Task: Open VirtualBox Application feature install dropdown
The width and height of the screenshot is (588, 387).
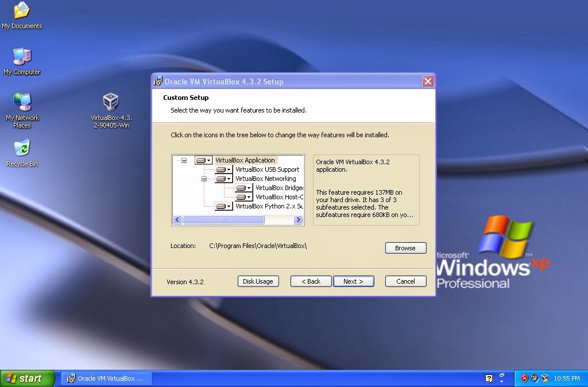Action: [204, 160]
